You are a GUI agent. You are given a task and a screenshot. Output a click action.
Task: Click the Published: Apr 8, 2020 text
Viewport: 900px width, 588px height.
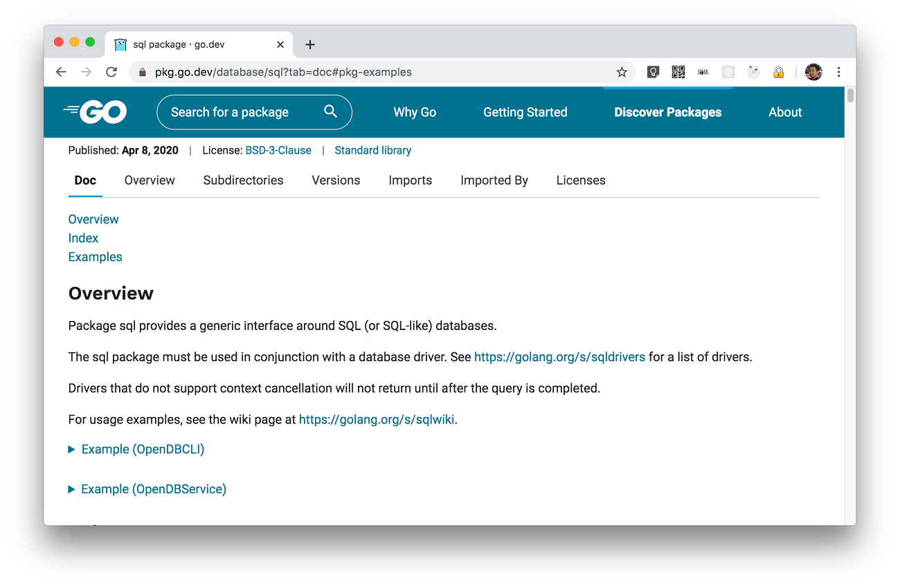(x=123, y=150)
